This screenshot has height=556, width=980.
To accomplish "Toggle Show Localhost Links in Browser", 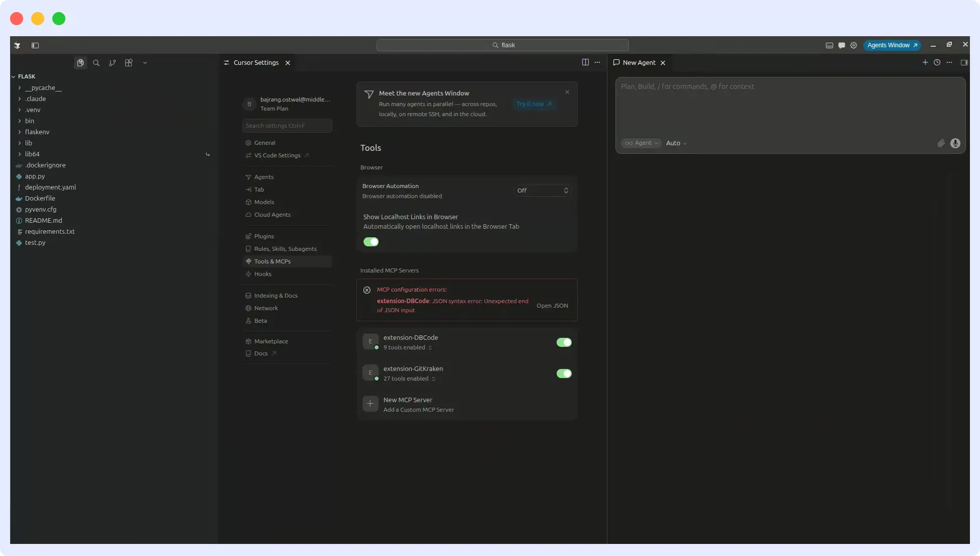I will click(371, 242).
